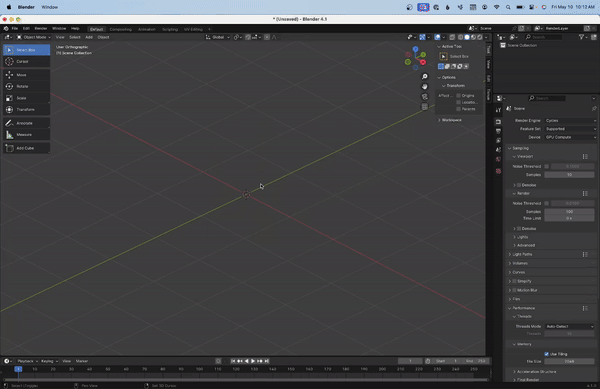Open the Global transform orientation dropdown
This screenshot has width=600, height=389.
(x=218, y=37)
